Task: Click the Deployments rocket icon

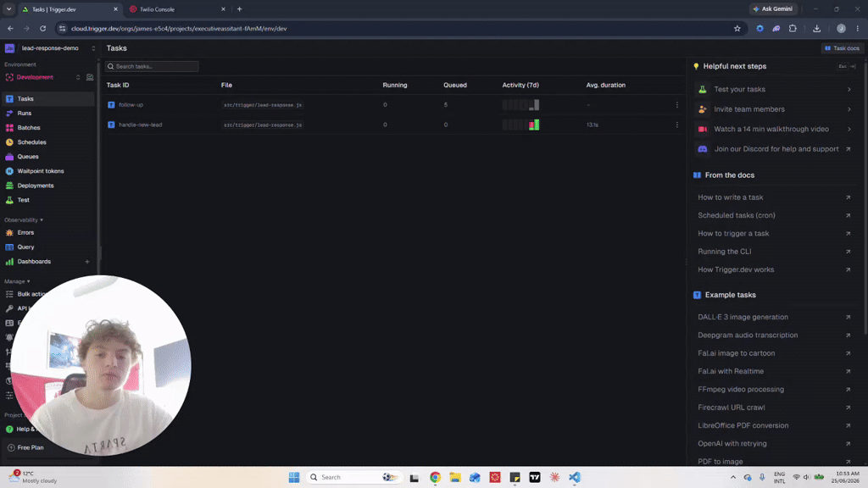Action: pos(9,186)
